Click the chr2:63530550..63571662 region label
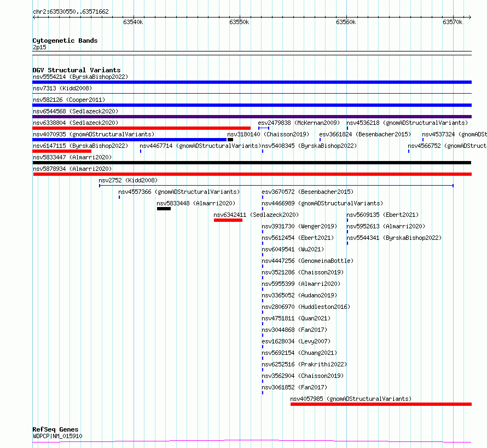The image size is (487, 448). (x=71, y=12)
